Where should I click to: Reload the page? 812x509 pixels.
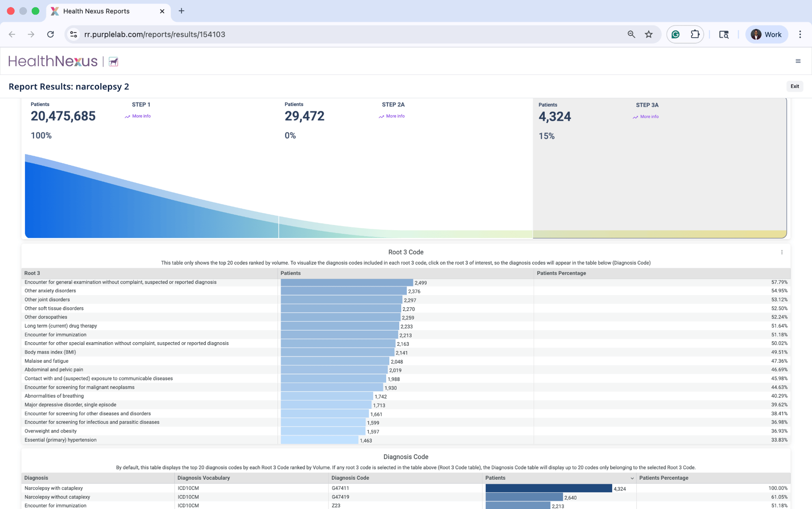click(50, 35)
